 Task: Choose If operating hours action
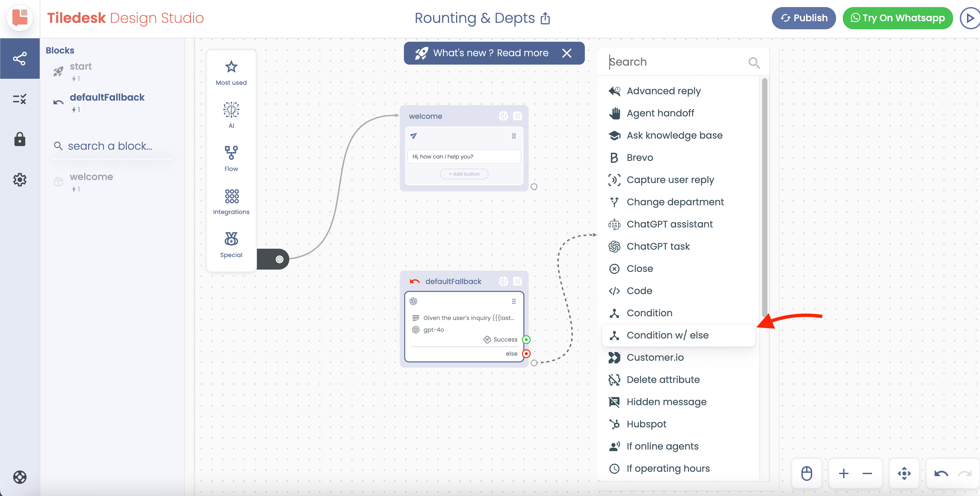point(678,468)
